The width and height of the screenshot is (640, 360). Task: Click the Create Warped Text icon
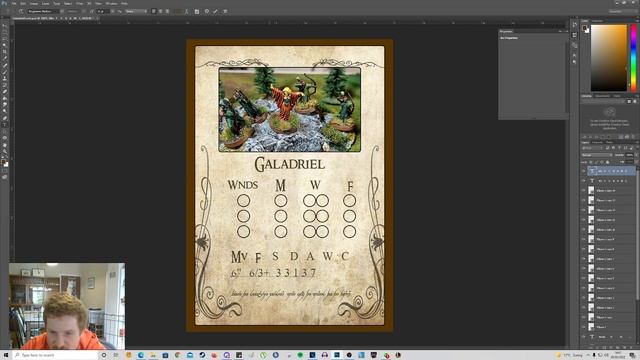(186, 11)
